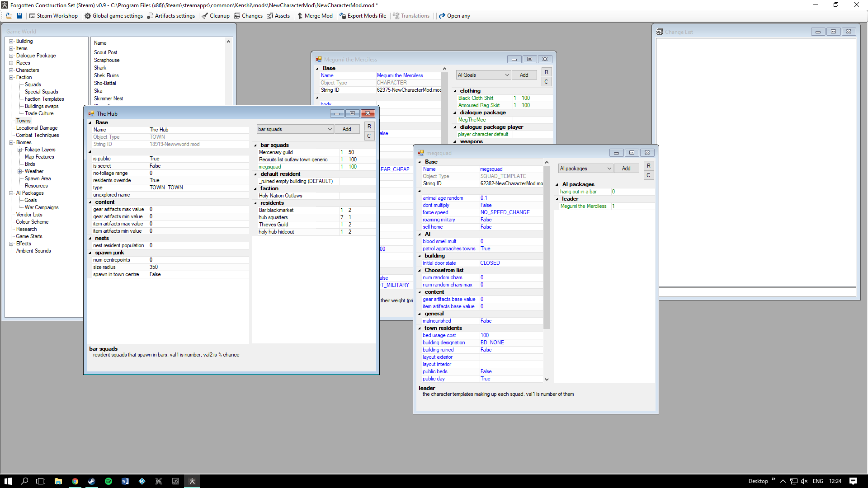The width and height of the screenshot is (868, 488).
Task: Open the Spotify taskbar icon
Action: tap(108, 481)
